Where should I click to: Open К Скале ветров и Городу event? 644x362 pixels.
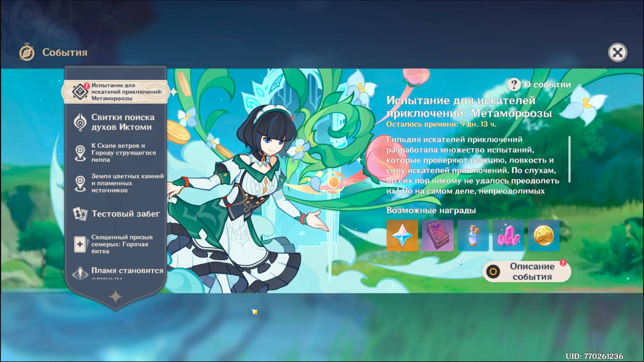coord(123,153)
